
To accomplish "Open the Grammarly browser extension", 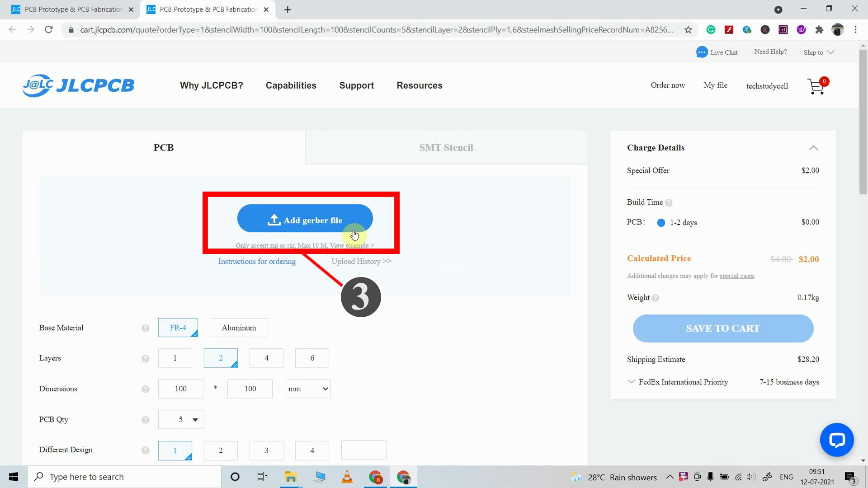I will (x=711, y=29).
